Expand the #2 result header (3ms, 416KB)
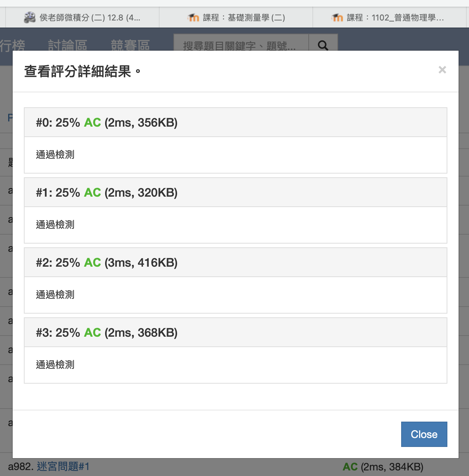The width and height of the screenshot is (469, 476). (x=235, y=263)
